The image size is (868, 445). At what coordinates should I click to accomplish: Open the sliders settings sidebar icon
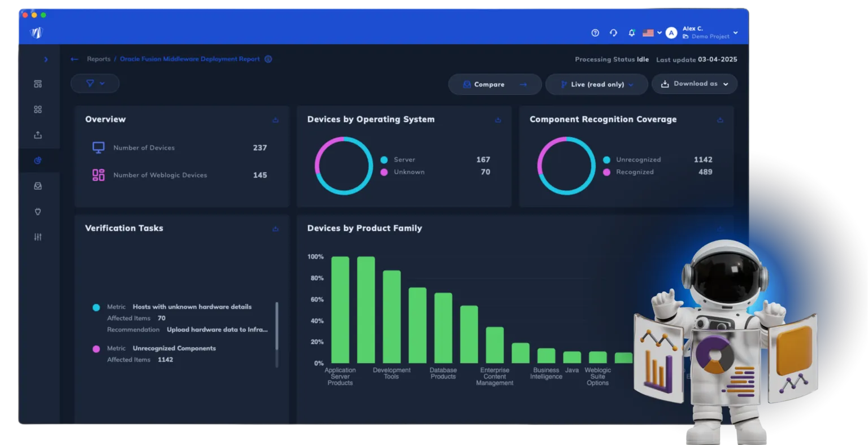click(38, 237)
